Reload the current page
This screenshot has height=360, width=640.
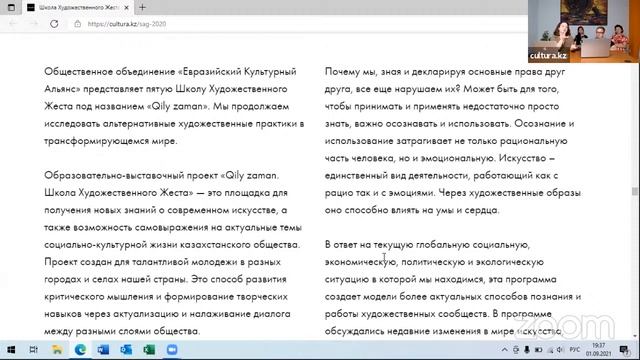pyautogui.click(x=54, y=24)
